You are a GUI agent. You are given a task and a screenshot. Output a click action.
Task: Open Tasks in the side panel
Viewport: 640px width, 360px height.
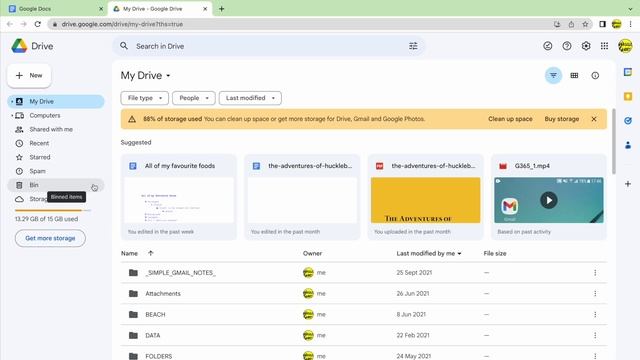tap(628, 120)
